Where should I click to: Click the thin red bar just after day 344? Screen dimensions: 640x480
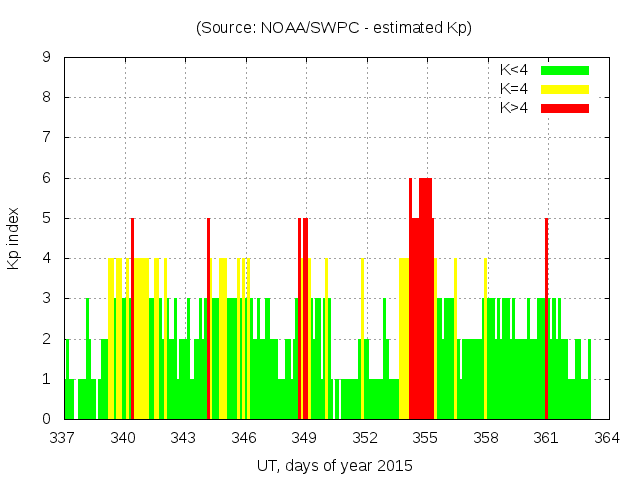click(208, 320)
